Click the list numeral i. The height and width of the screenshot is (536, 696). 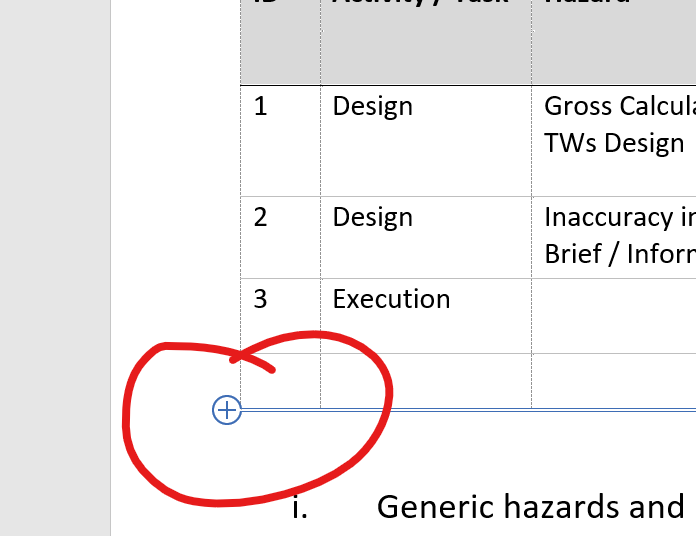[x=298, y=508]
